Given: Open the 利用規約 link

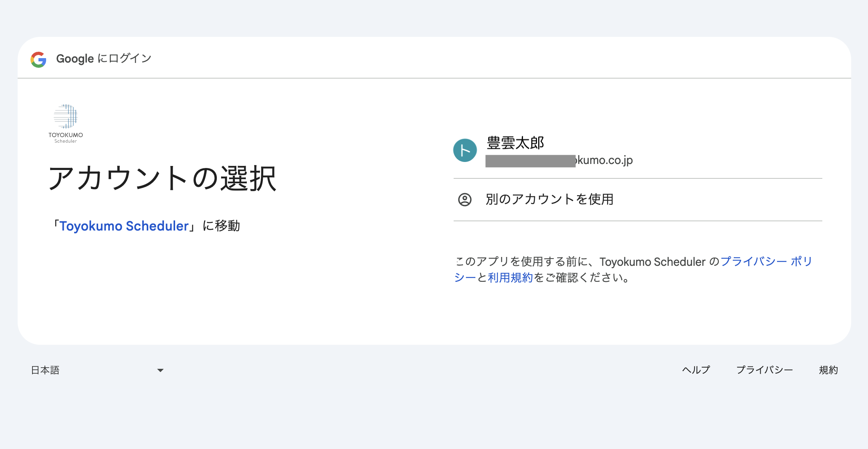Looking at the screenshot, I should 510,277.
